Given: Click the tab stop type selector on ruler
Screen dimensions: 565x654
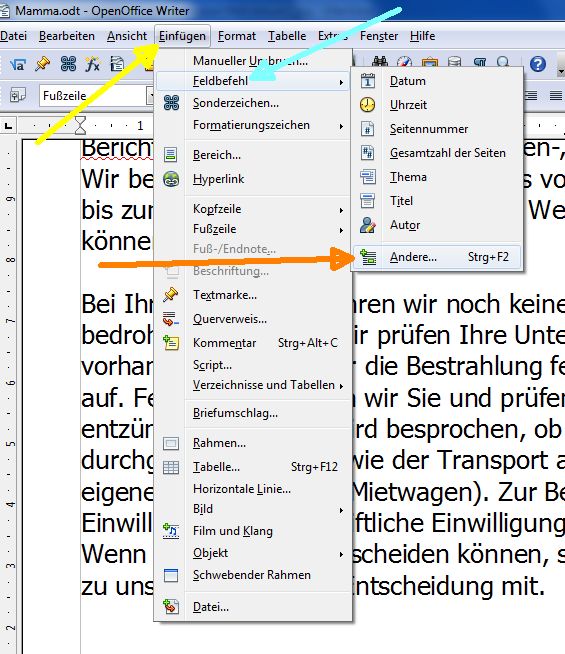Looking at the screenshot, I should tap(8, 125).
